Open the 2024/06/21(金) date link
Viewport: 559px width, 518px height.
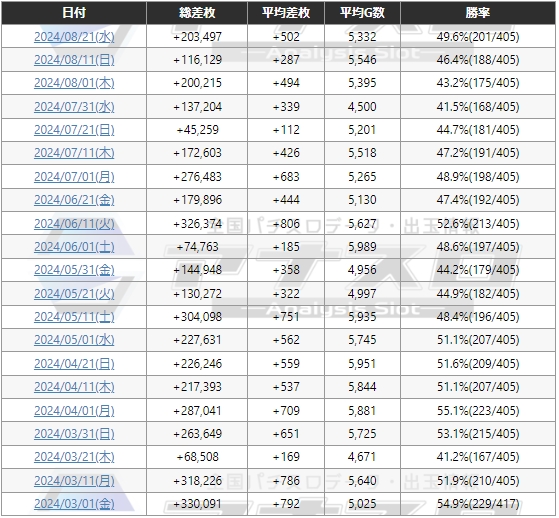(x=74, y=200)
